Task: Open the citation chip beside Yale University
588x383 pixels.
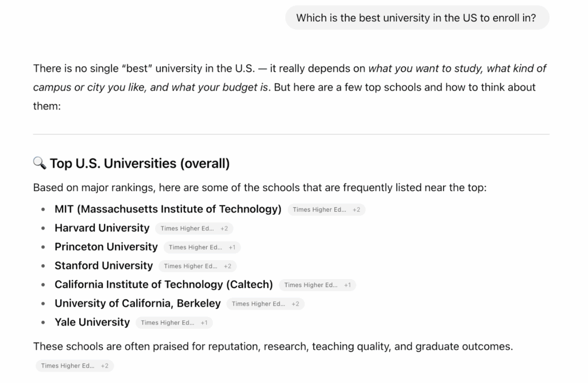Action: click(x=174, y=323)
